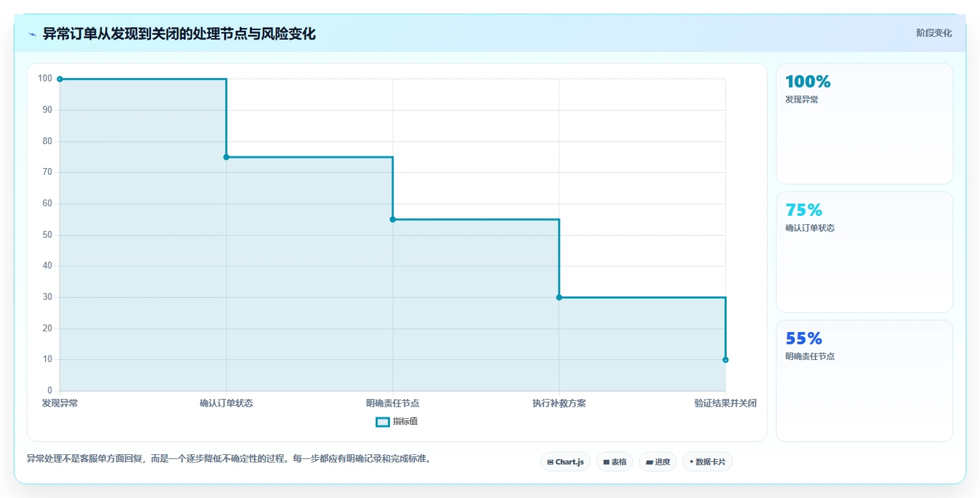Click the y-axis value 0
The image size is (980, 498).
pos(50,391)
